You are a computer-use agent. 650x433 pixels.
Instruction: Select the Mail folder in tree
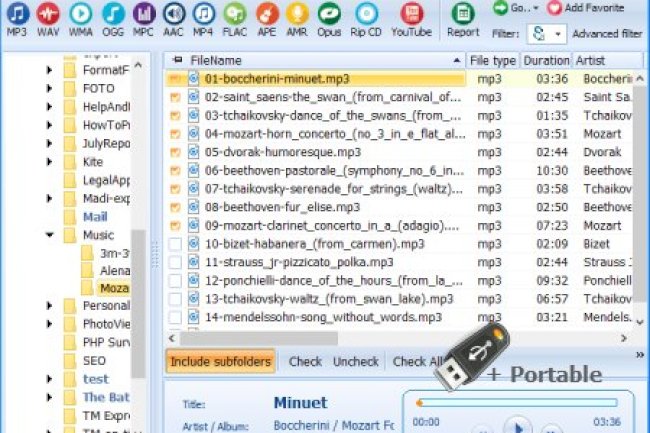pyautogui.click(x=95, y=217)
